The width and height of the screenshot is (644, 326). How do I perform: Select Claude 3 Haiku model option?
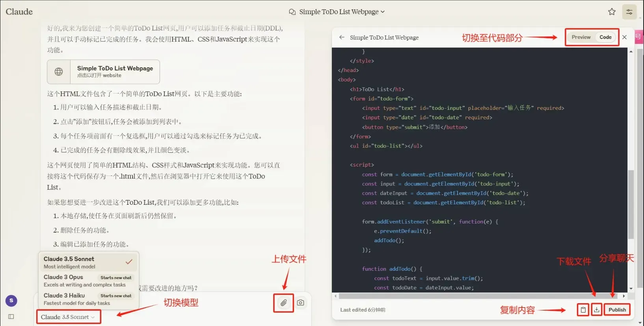click(x=88, y=299)
